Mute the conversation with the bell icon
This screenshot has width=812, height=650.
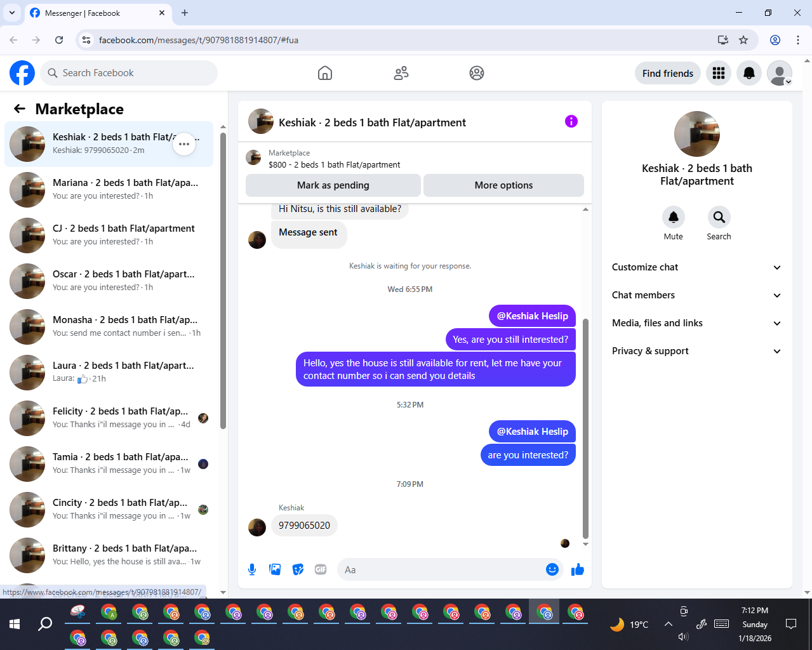click(x=674, y=217)
